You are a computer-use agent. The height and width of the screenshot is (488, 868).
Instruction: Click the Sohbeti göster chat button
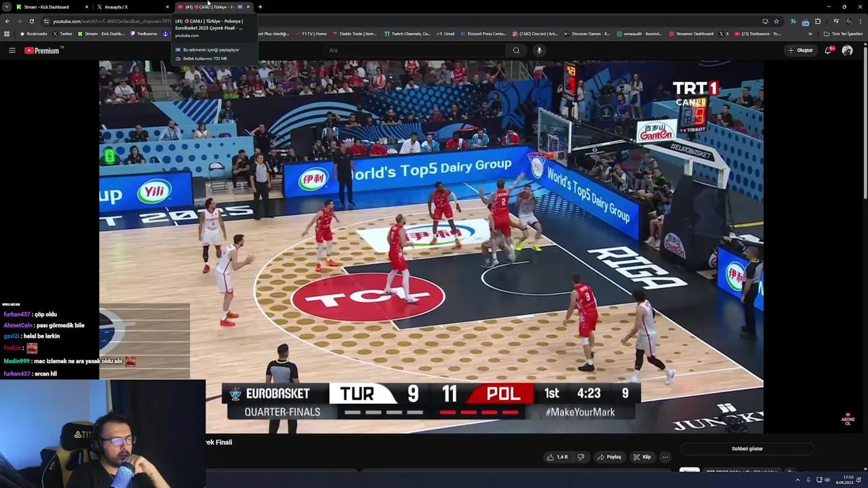(747, 449)
